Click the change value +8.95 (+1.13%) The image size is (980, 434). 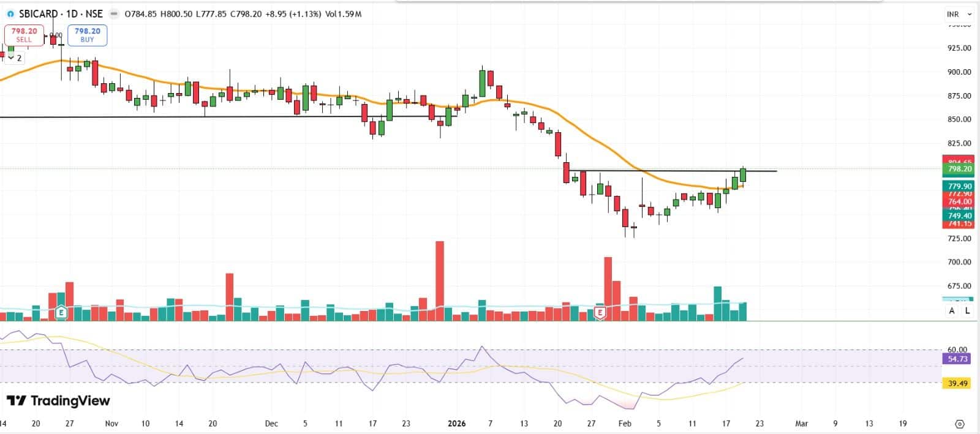[293, 14]
